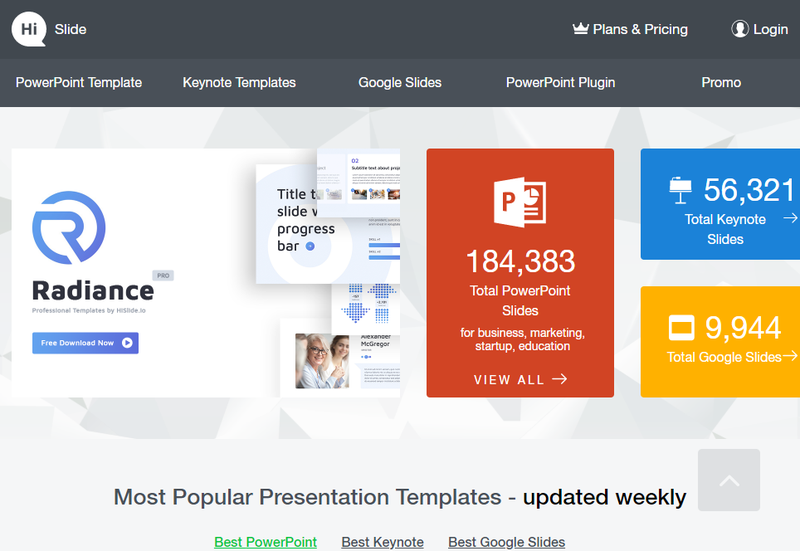Click the Most Popular Presentation Templates heading
Screen dimensions: 800x551
(399, 497)
